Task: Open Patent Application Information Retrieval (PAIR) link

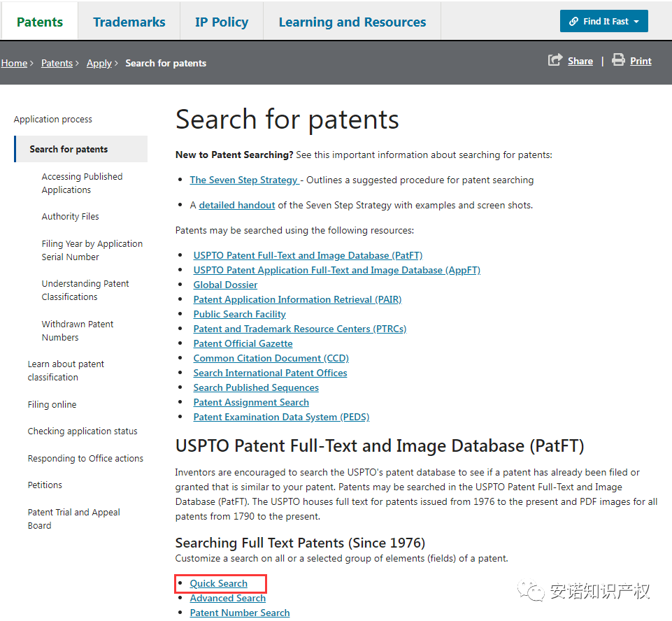Action: tap(297, 299)
